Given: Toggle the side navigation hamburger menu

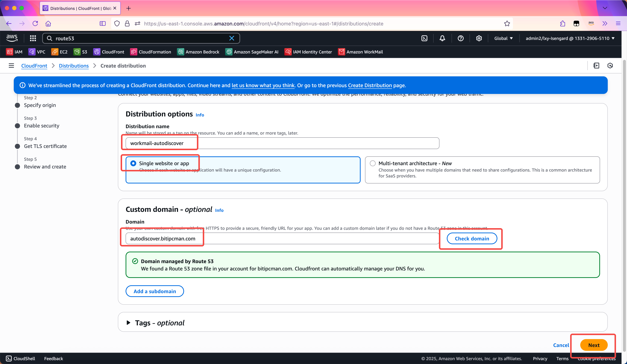Looking at the screenshot, I should [11, 66].
